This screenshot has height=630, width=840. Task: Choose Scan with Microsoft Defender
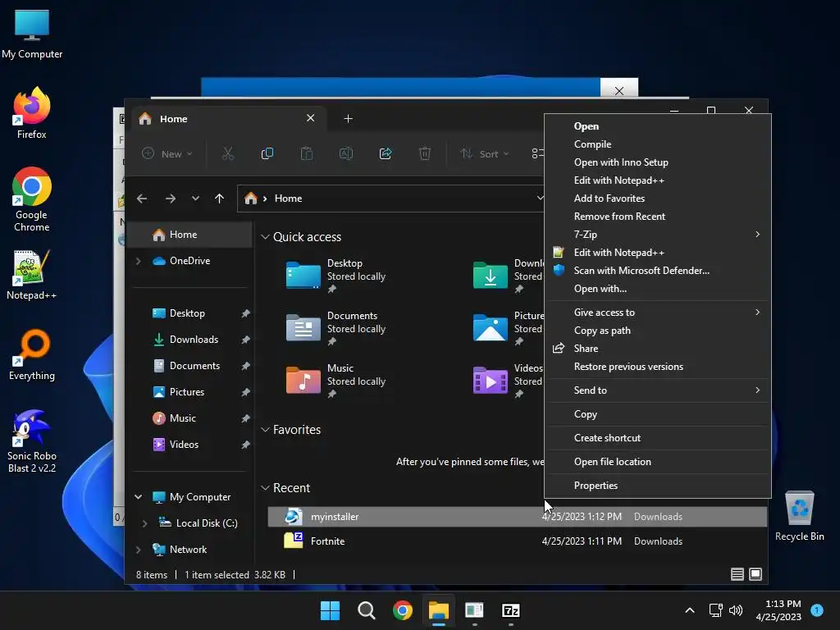coord(658,271)
